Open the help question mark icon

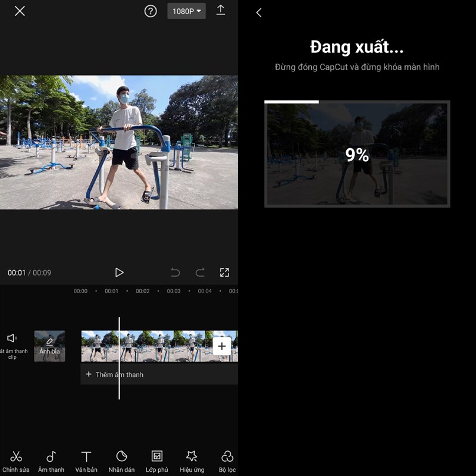coord(151,11)
